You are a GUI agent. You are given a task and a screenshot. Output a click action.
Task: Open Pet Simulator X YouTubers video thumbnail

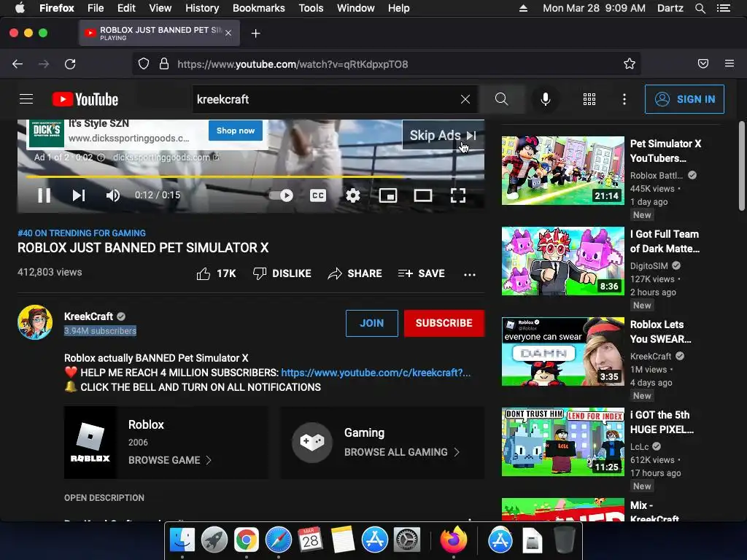[563, 171]
